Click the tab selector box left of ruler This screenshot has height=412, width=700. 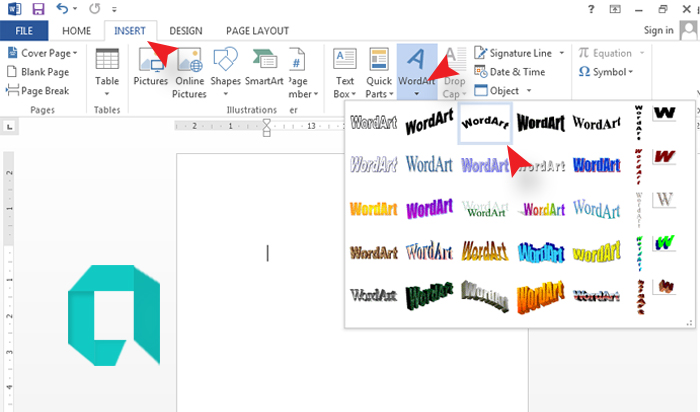(x=9, y=127)
